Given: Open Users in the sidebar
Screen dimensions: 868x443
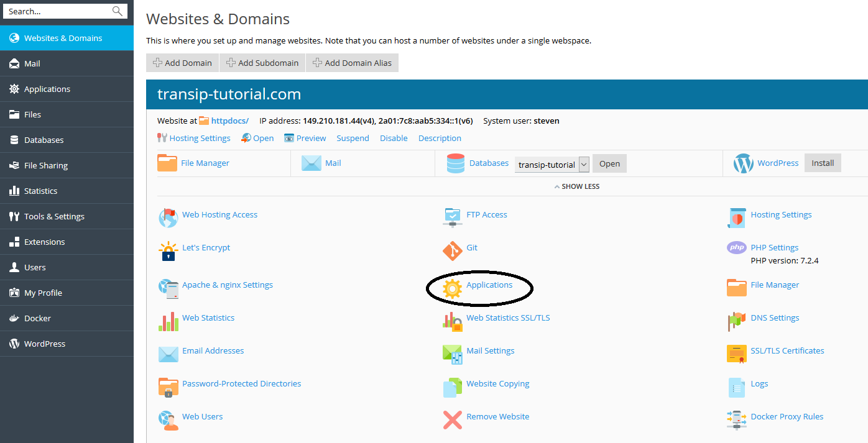Looking at the screenshot, I should (x=67, y=267).
